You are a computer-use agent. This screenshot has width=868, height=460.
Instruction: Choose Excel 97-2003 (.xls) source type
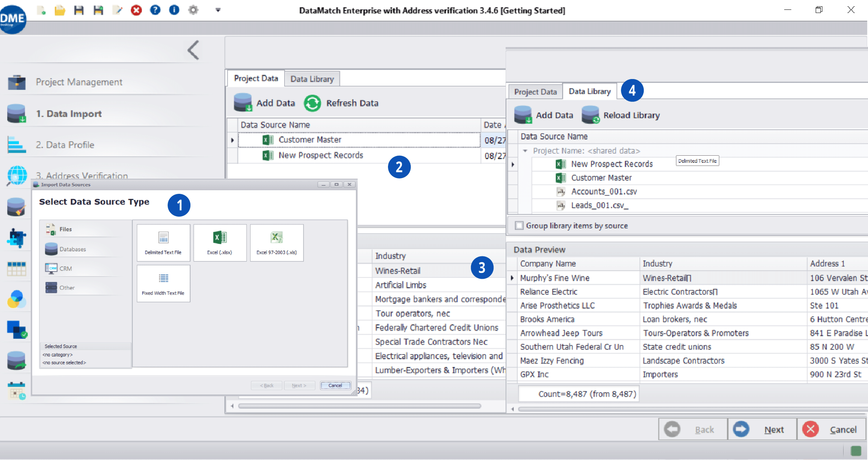(277, 243)
